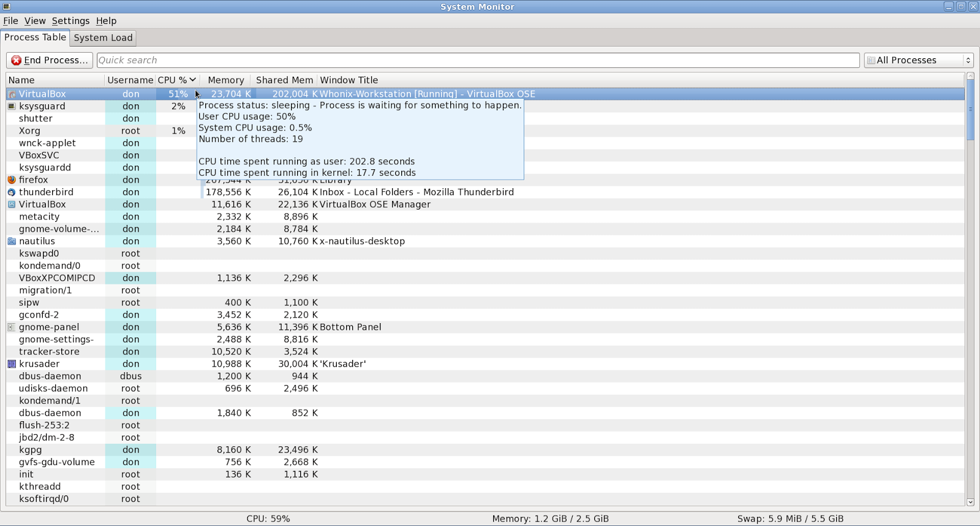Sort by the Name column header

(x=55, y=80)
